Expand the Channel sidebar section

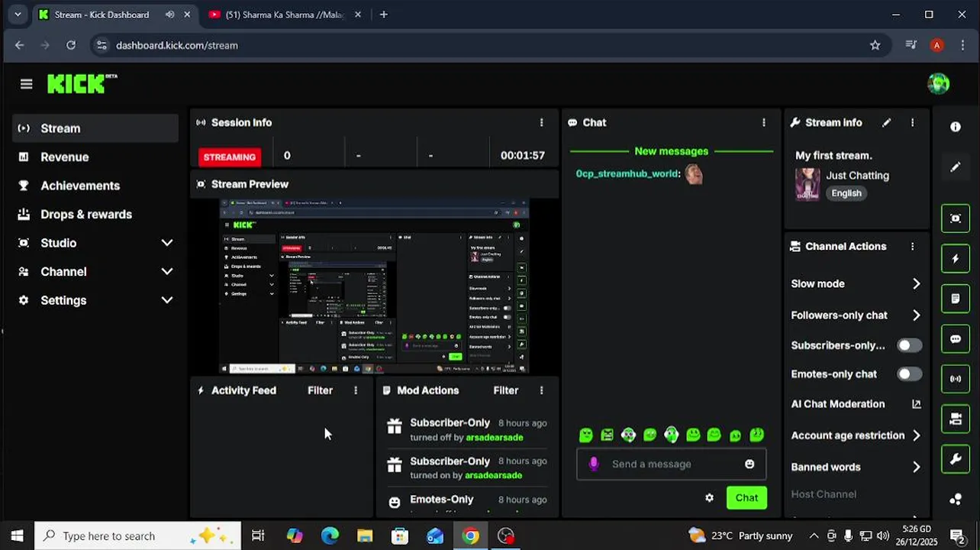(x=95, y=272)
